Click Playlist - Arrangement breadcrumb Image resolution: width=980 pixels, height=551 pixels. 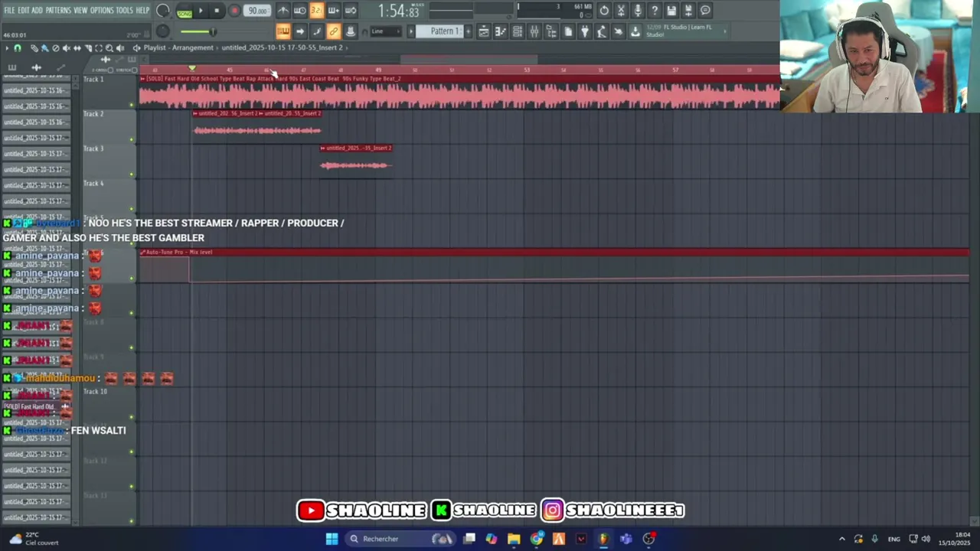point(178,47)
